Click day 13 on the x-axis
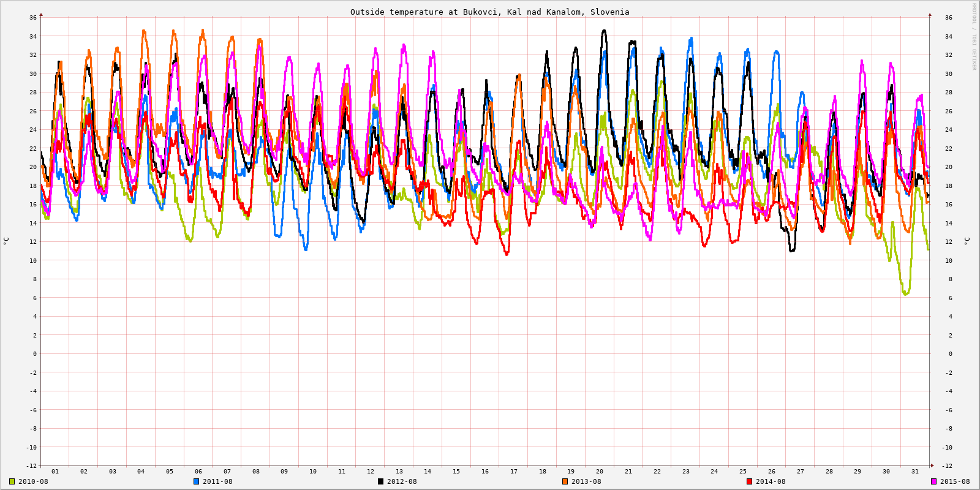The image size is (980, 490). click(399, 471)
